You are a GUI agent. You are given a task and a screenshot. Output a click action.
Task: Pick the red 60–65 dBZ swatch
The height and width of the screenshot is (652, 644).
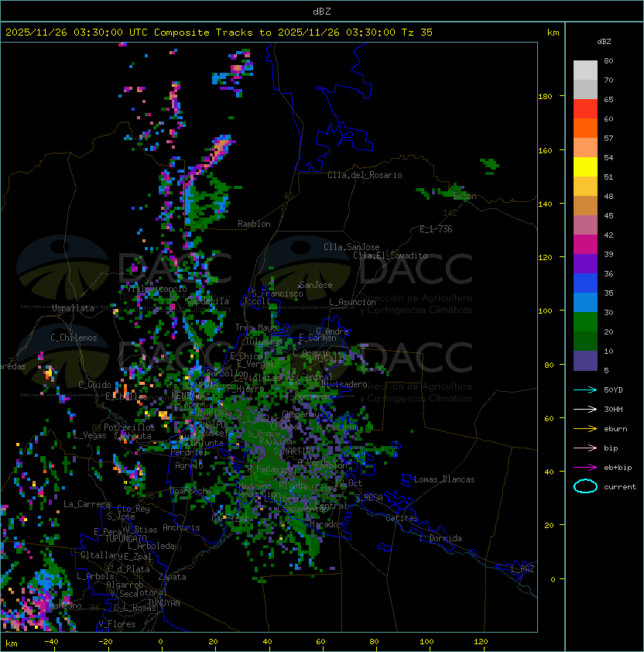[x=585, y=109]
